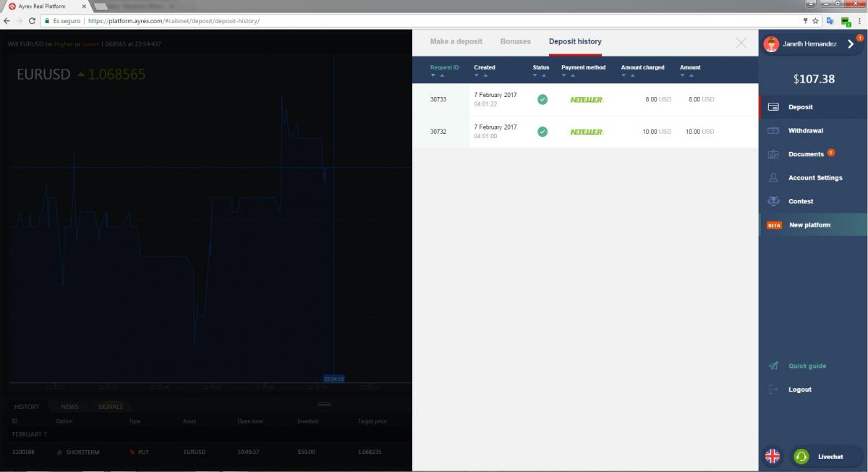This screenshot has height=472, width=868.
Task: Open Livechat headset button
Action: coord(801,456)
